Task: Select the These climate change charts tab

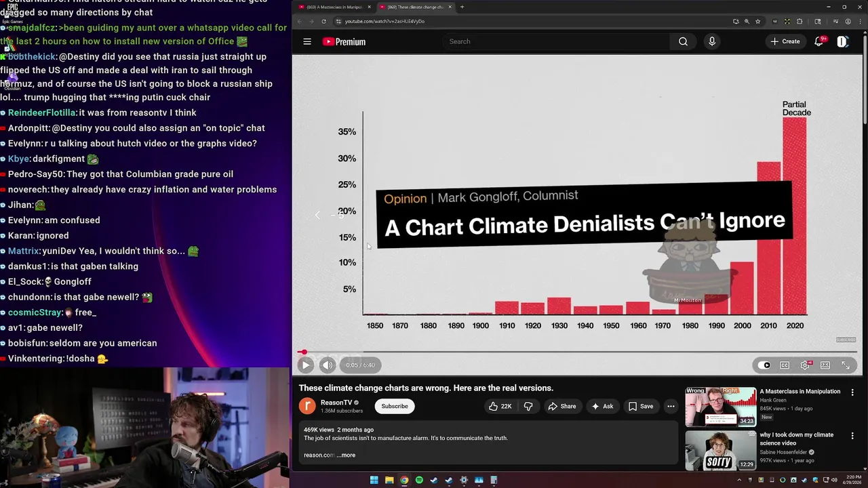Action: (x=414, y=7)
